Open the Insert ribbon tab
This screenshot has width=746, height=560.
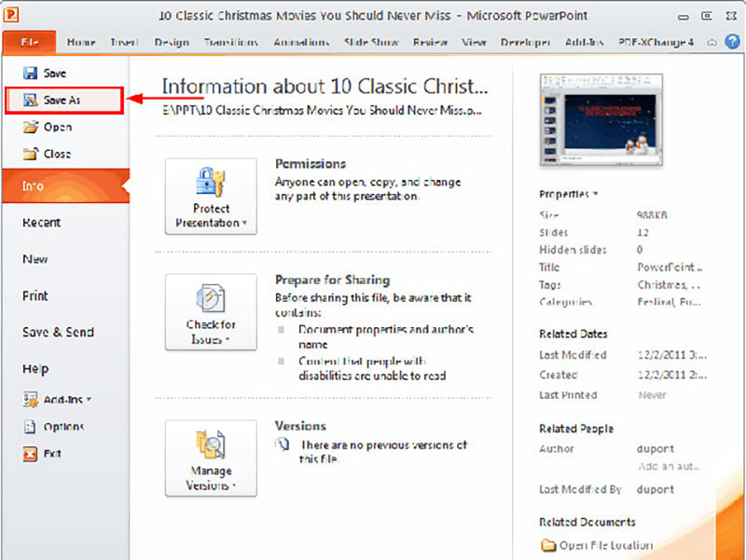124,42
